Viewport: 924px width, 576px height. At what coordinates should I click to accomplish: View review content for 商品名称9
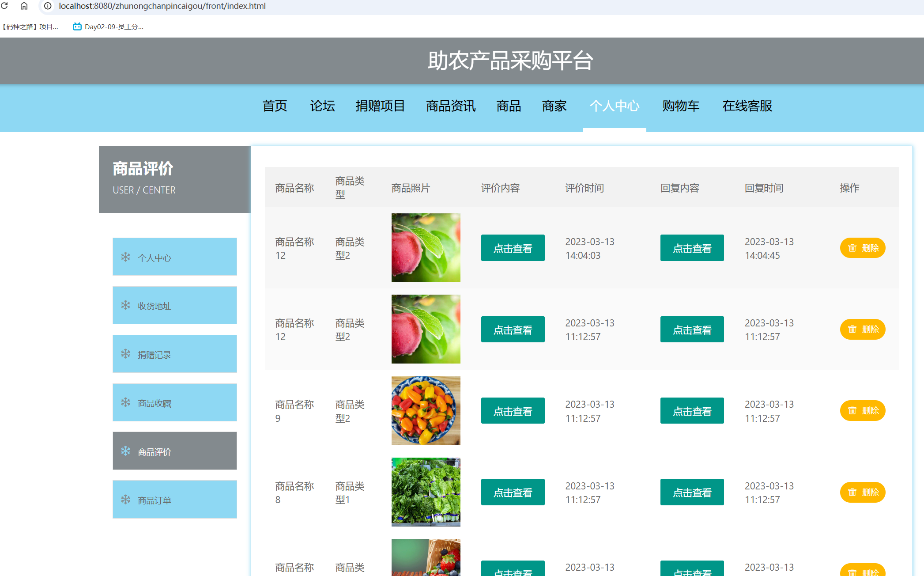(x=513, y=410)
